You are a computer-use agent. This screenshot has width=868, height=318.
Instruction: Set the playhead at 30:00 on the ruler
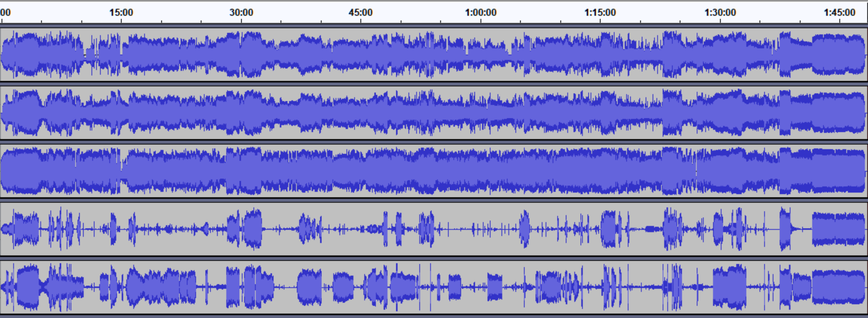(241, 12)
